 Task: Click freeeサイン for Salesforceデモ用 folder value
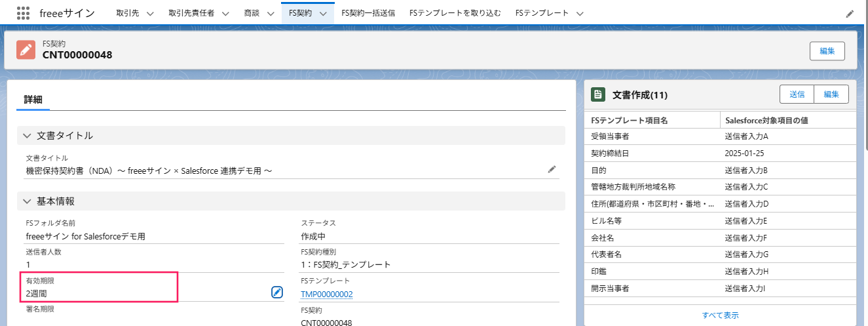click(x=85, y=235)
